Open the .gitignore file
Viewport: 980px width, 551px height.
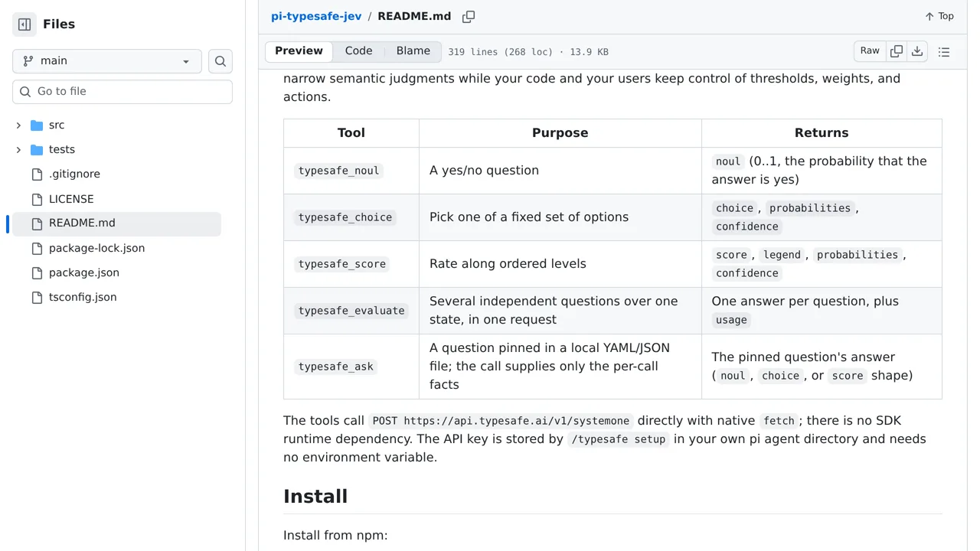tap(74, 174)
